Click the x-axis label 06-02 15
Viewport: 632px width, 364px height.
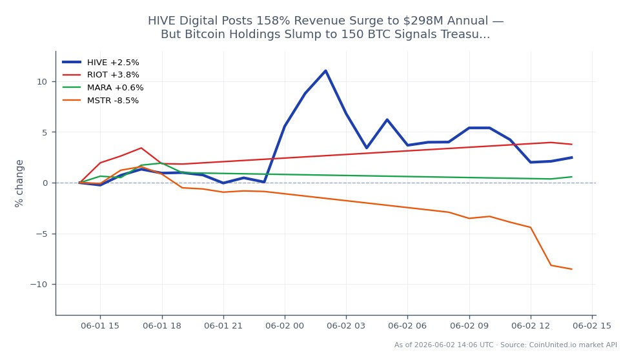coord(592,326)
